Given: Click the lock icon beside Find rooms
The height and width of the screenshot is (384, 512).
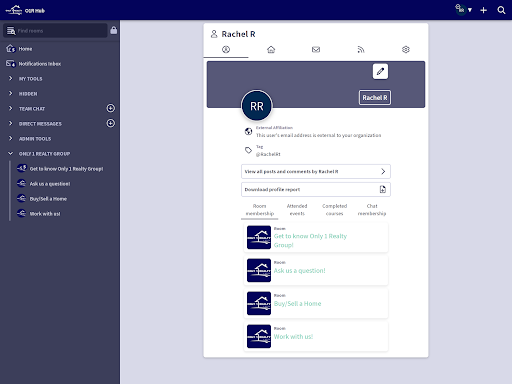Looking at the screenshot, I should click(113, 30).
